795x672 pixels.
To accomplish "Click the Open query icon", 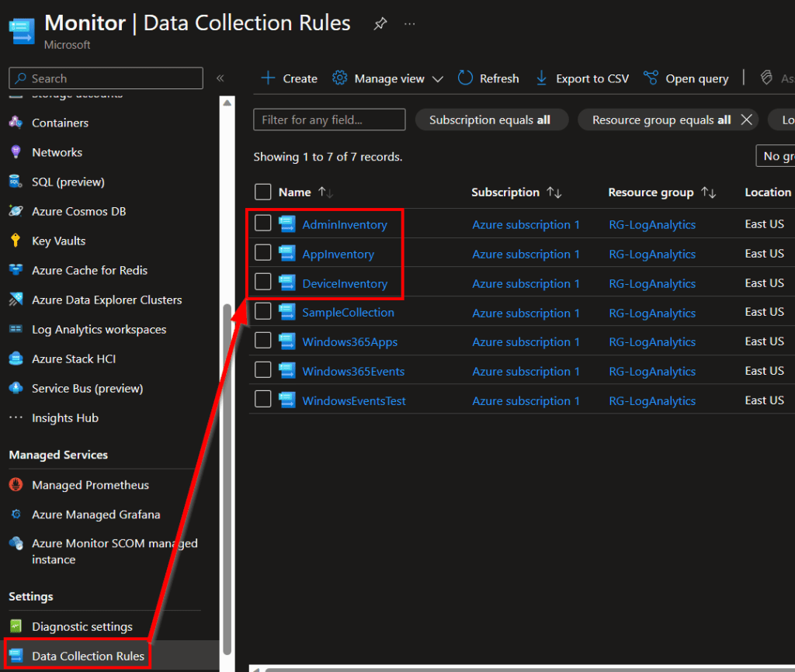I will 651,78.
